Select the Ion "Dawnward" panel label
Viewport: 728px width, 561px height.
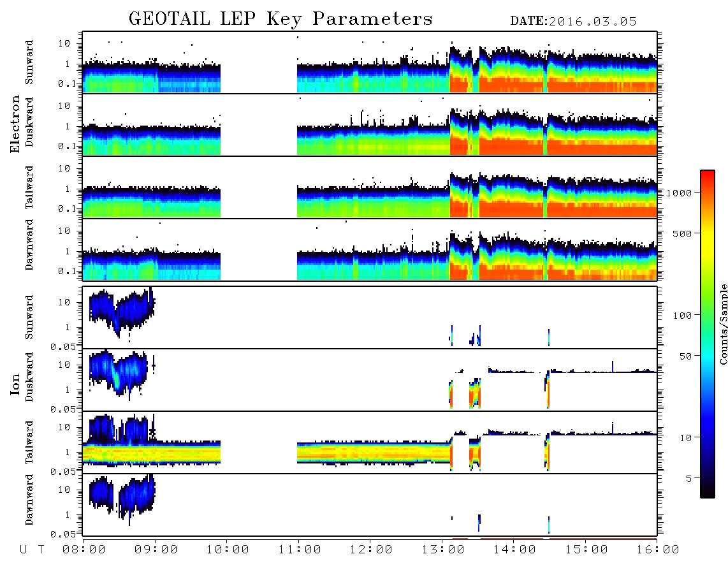coord(29,500)
